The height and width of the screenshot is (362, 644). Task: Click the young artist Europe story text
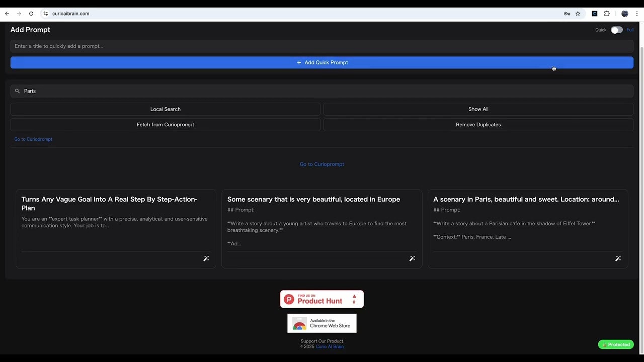(317, 227)
